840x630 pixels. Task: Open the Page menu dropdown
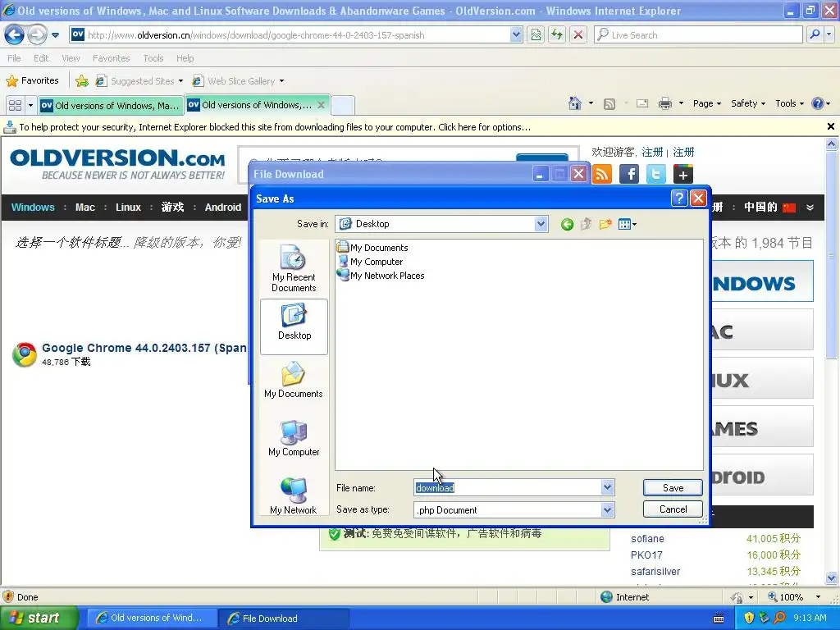pyautogui.click(x=707, y=103)
